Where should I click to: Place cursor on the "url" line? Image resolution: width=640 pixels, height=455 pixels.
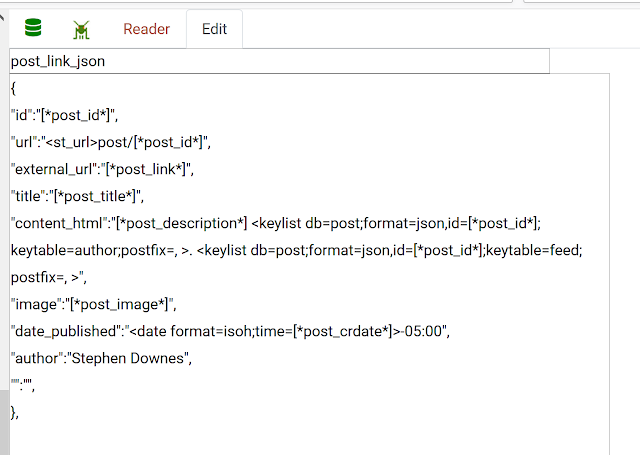tap(111, 141)
